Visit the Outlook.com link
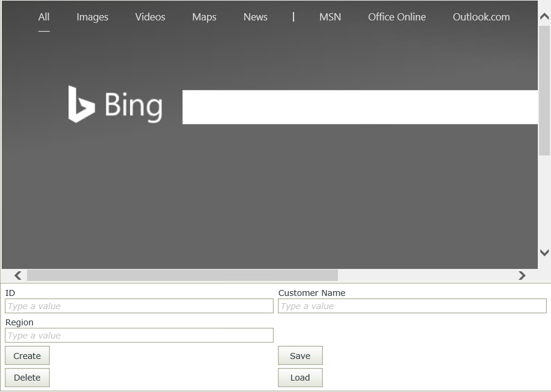Viewport: 551px width, 392px height. pos(481,17)
